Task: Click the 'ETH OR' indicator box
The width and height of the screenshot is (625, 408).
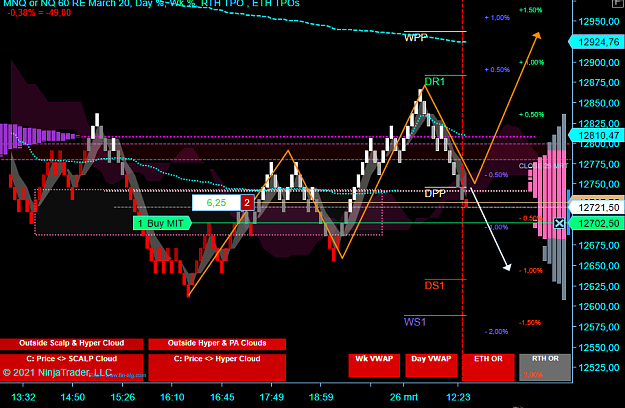Action: click(488, 367)
